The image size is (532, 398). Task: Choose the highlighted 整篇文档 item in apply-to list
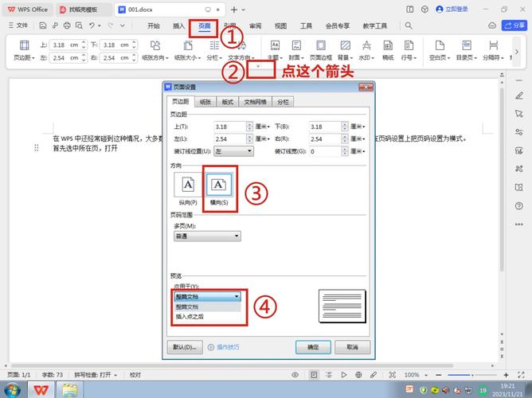point(207,306)
